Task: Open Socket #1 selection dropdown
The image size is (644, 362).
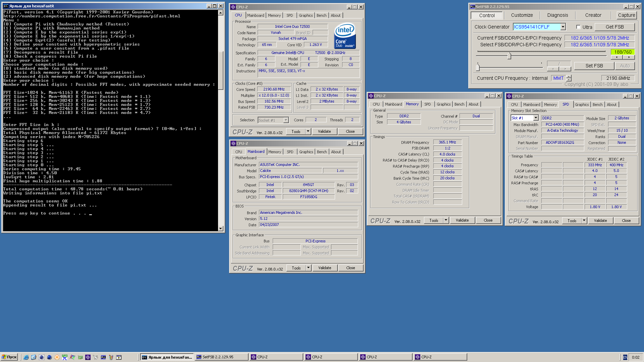Action: (x=286, y=120)
